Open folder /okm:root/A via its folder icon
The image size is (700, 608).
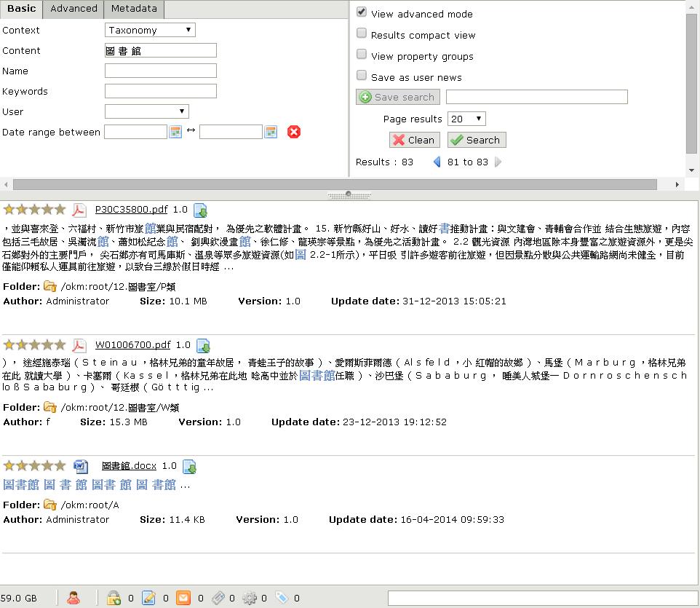coord(50,505)
